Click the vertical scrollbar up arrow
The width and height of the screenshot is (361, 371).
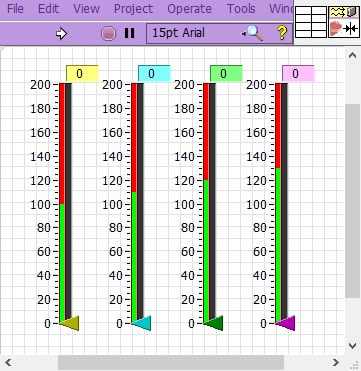point(352,55)
